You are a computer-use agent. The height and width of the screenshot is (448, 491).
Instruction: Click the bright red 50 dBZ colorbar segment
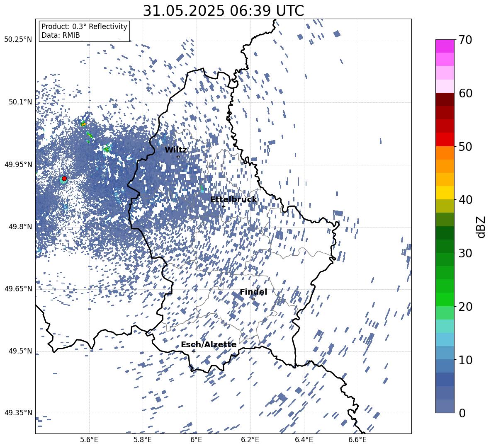pyautogui.click(x=445, y=140)
